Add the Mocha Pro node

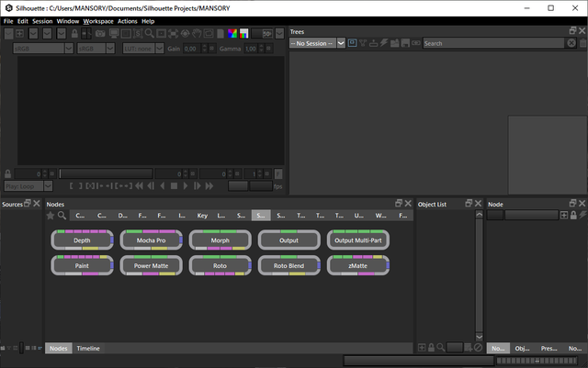click(x=151, y=240)
